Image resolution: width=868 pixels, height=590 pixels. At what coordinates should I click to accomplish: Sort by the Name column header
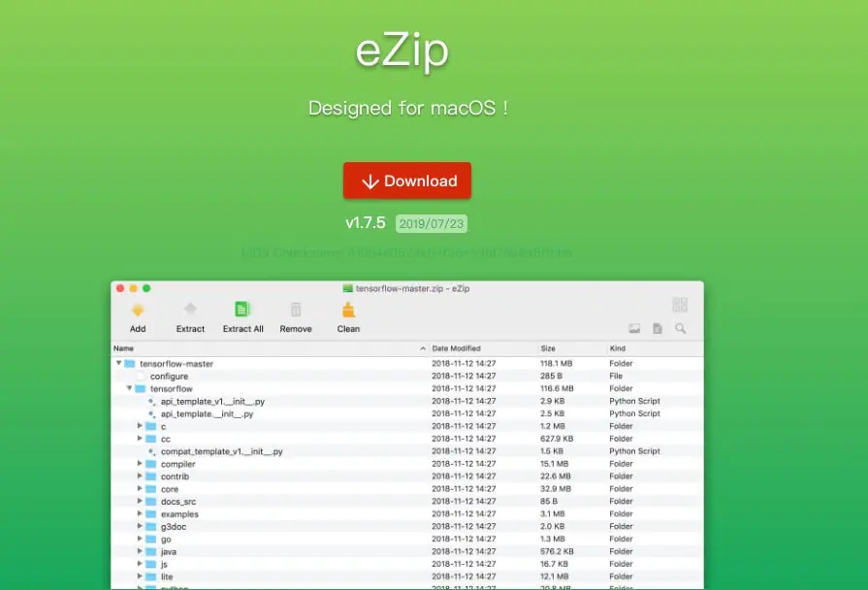tap(270, 348)
